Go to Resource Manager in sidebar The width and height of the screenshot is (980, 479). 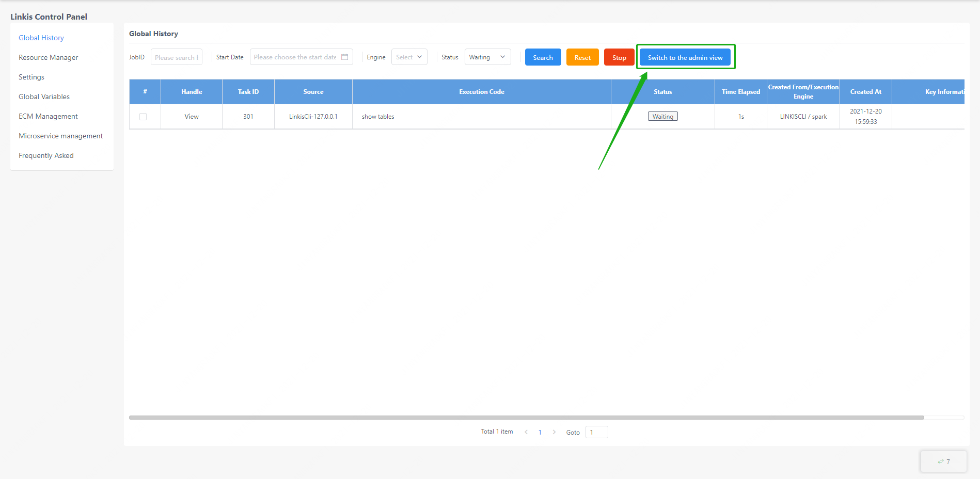tap(49, 57)
